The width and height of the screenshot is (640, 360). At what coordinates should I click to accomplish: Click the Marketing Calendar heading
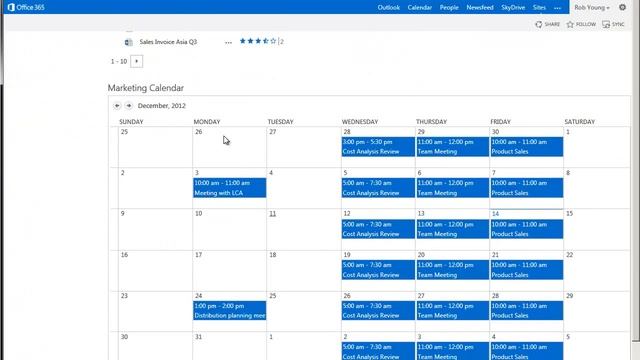tap(146, 88)
